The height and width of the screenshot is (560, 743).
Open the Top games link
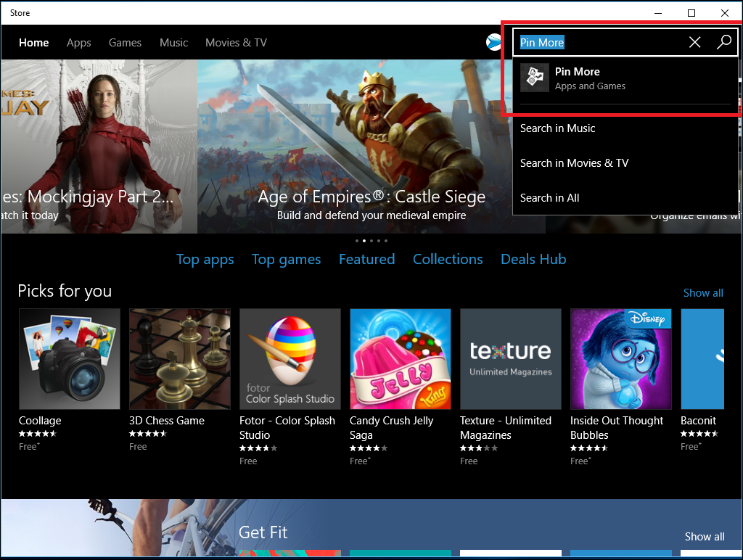click(286, 260)
